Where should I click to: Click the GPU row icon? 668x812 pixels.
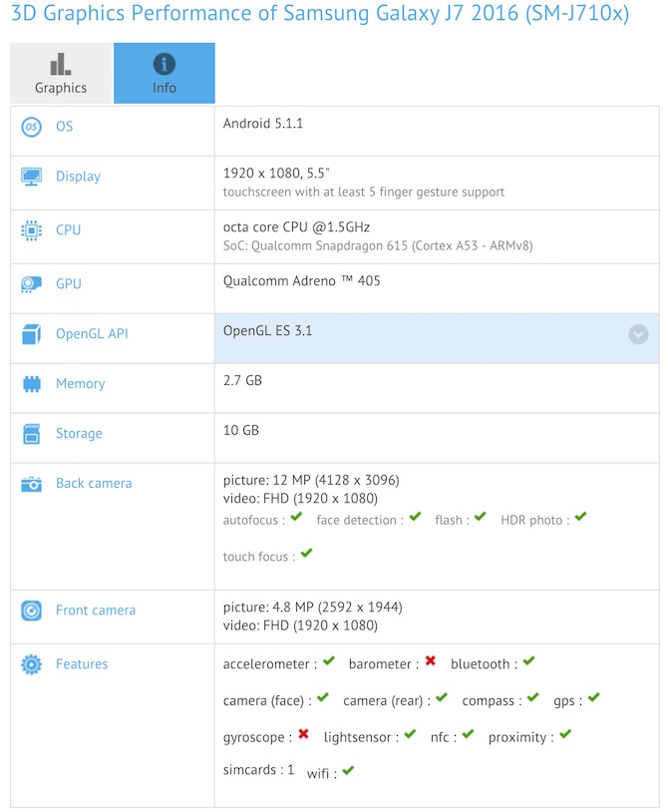point(31,284)
